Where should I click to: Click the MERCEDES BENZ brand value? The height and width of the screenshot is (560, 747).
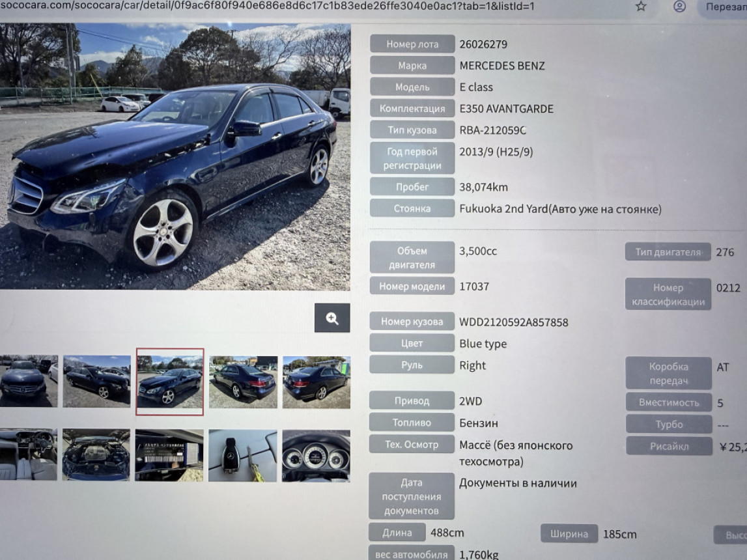pyautogui.click(x=502, y=66)
